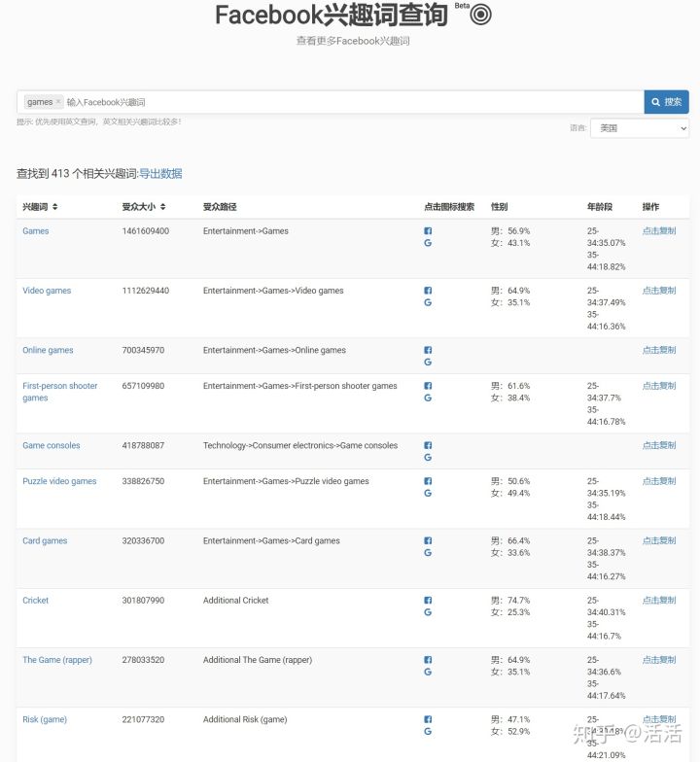Open the Risk (game) interest link

45,719
